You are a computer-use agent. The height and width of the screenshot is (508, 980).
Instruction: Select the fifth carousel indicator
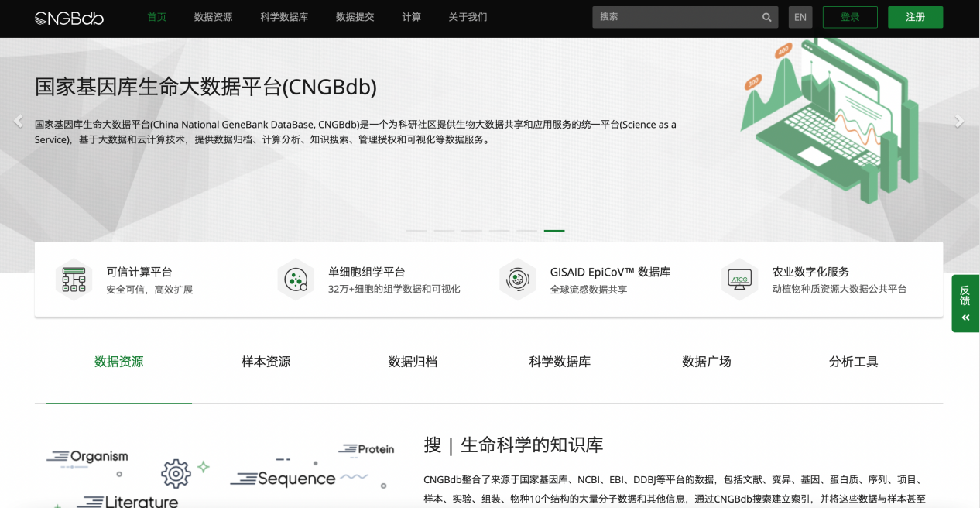coord(526,231)
